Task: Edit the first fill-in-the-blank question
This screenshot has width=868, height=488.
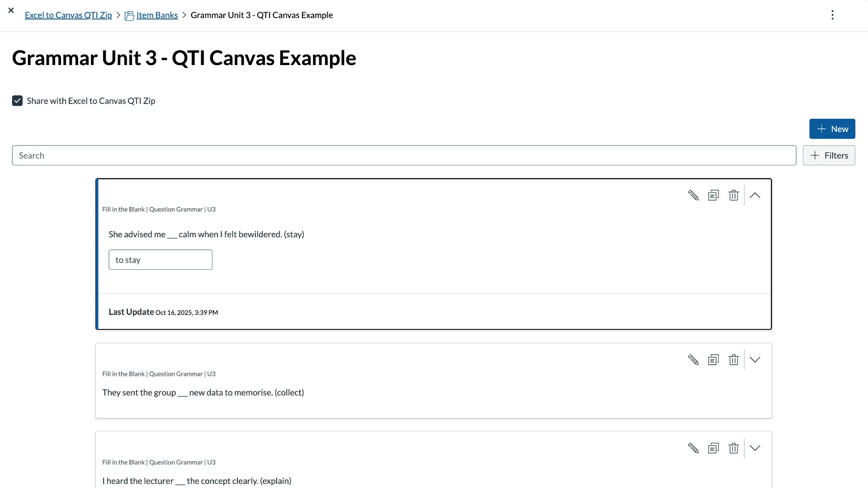Action: (x=693, y=195)
